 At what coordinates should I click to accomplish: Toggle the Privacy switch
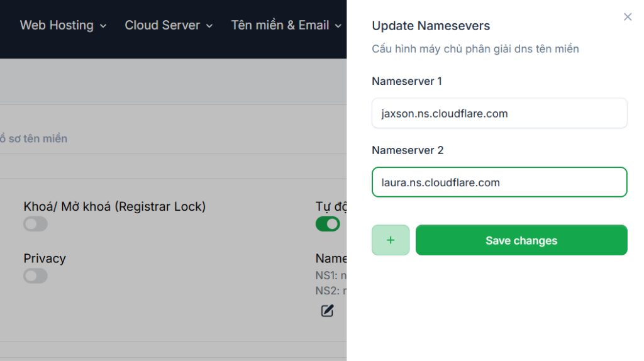(x=35, y=275)
